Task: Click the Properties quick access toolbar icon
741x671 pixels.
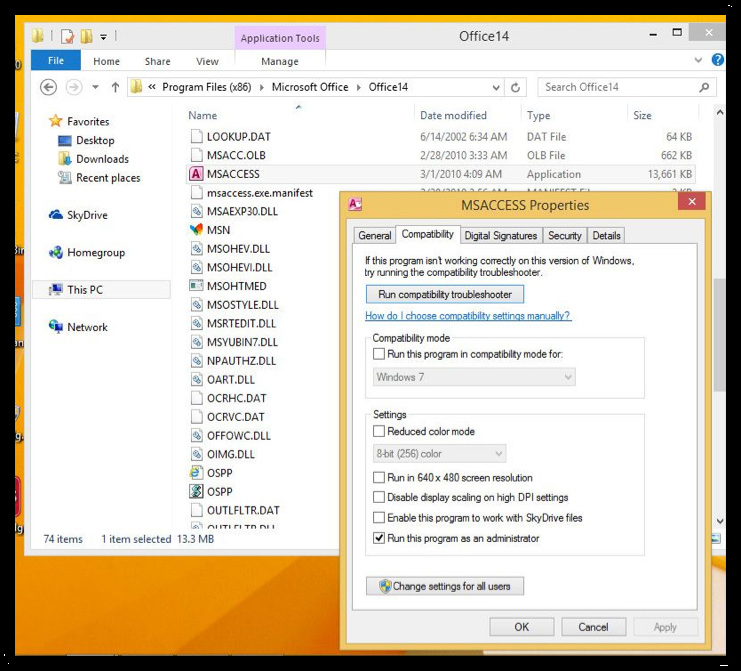Action: tap(67, 36)
